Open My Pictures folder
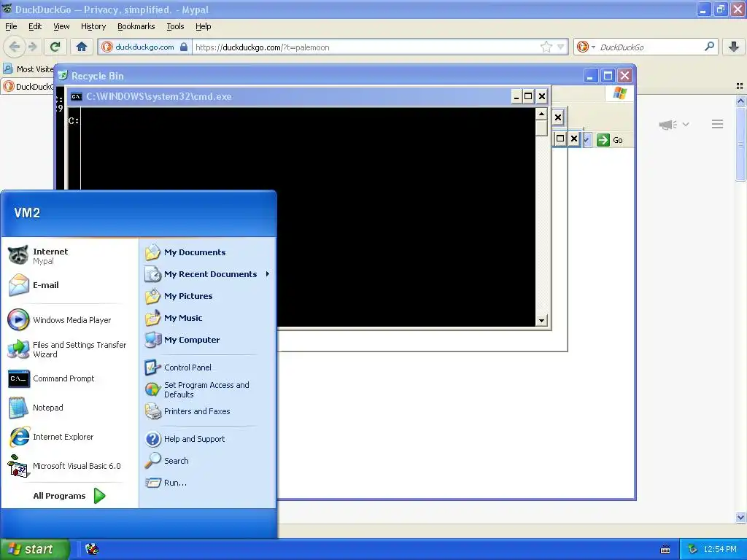Viewport: 747px width, 560px height. point(207,296)
